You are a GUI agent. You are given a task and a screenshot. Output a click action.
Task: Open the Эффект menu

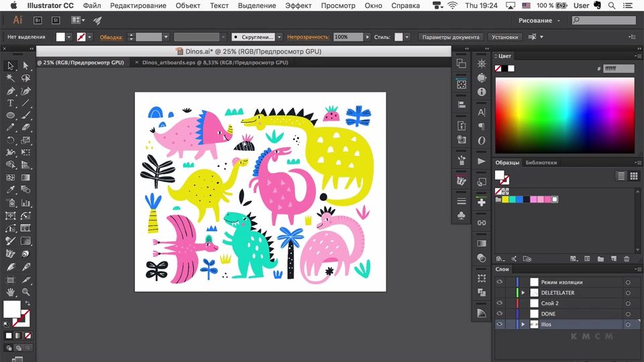click(x=298, y=5)
